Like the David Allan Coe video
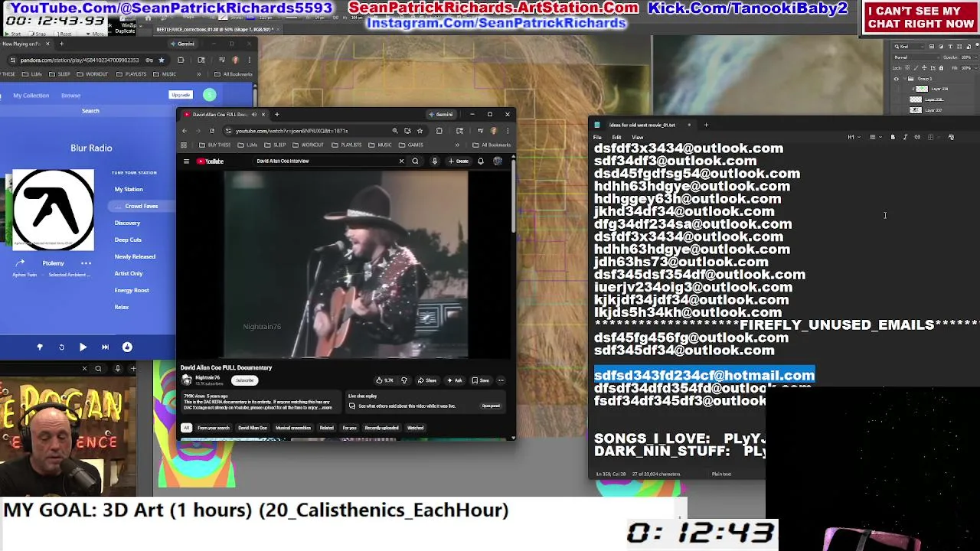 (x=384, y=380)
